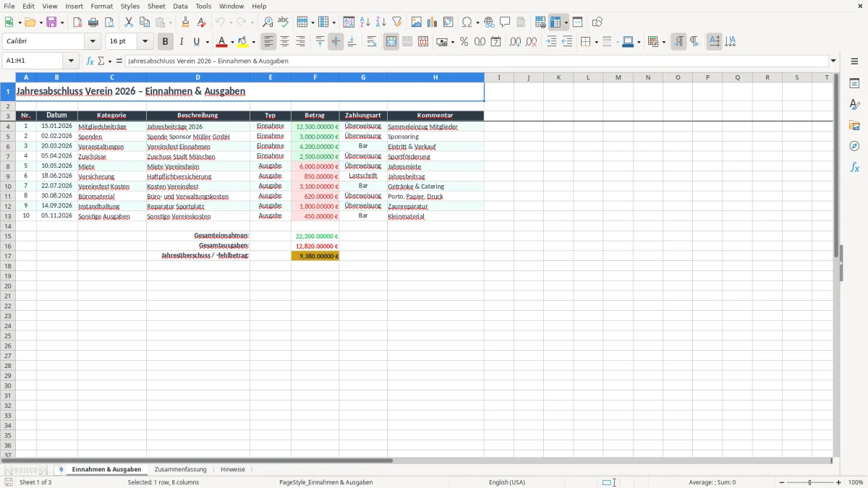Image resolution: width=868 pixels, height=488 pixels.
Task: Switch to Hinweise sheet tab
Action: (233, 469)
